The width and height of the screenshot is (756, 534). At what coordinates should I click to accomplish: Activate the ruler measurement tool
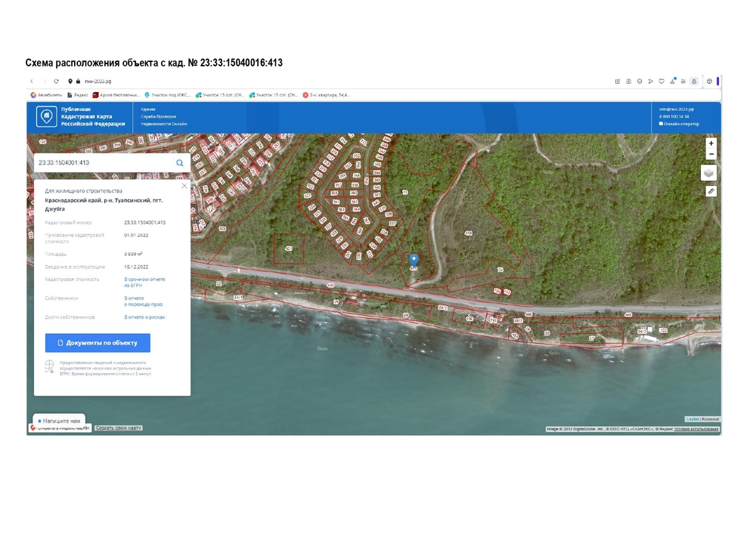[x=711, y=192]
